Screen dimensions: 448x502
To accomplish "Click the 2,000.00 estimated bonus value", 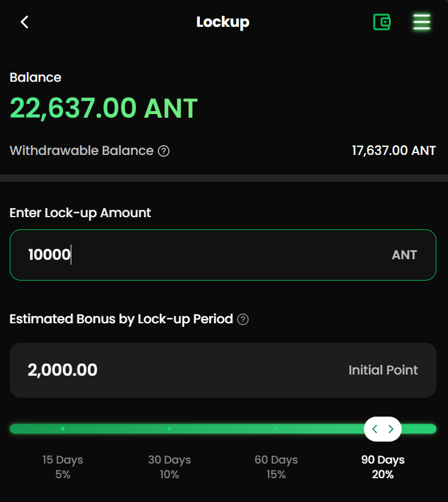I will [x=63, y=370].
